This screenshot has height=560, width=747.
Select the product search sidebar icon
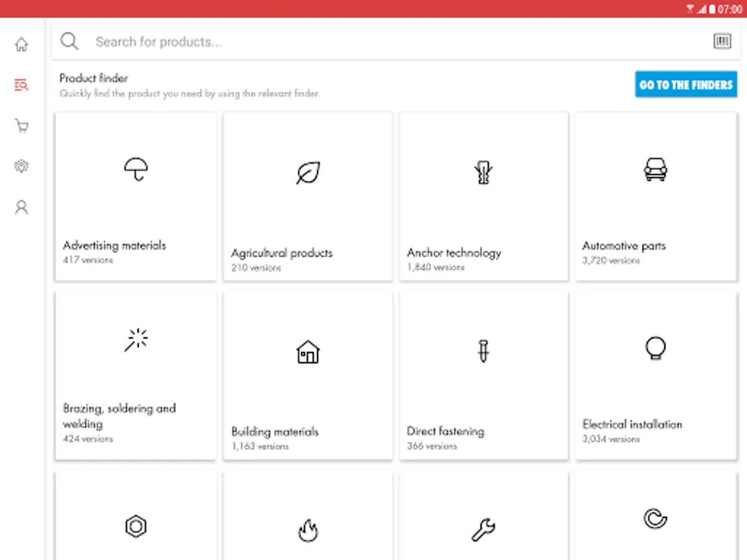[x=22, y=85]
